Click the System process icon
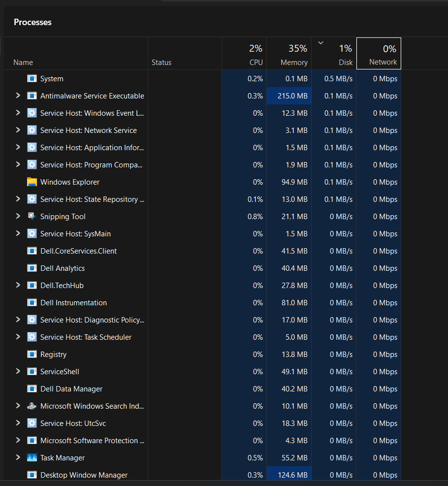The image size is (448, 486). pyautogui.click(x=32, y=78)
